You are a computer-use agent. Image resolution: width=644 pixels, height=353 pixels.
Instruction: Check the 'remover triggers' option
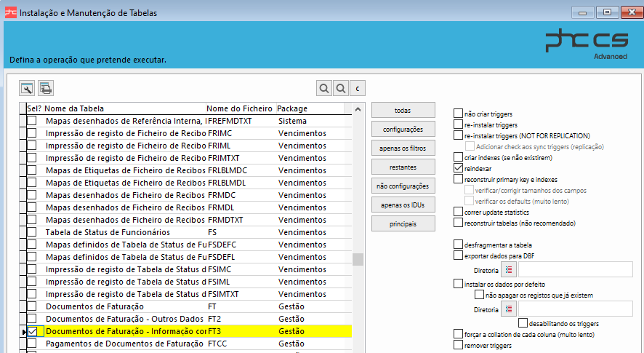[459, 345]
